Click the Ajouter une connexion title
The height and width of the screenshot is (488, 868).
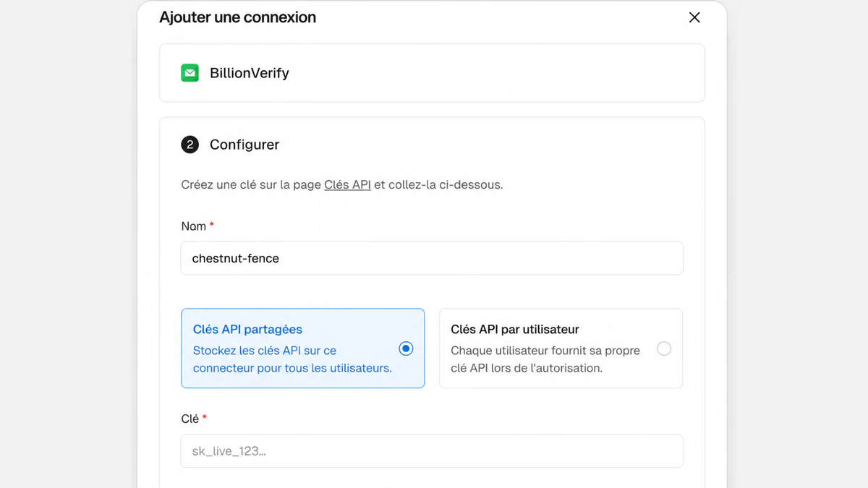click(x=238, y=17)
